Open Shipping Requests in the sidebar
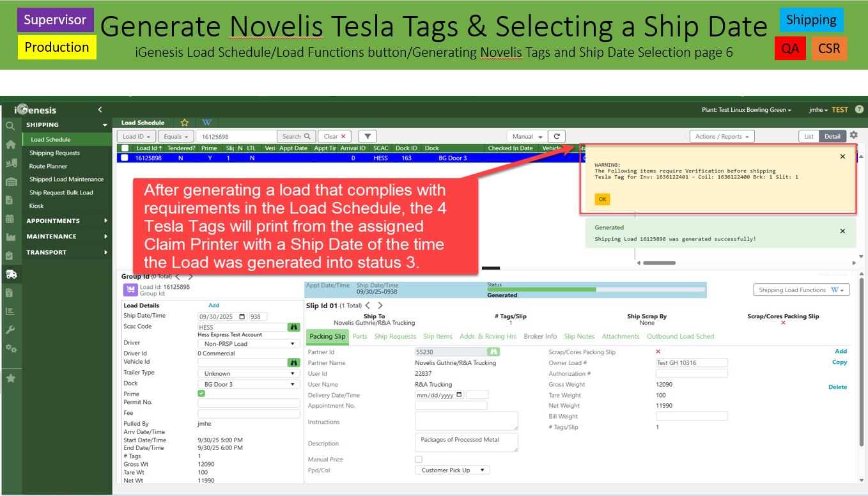 (x=54, y=153)
